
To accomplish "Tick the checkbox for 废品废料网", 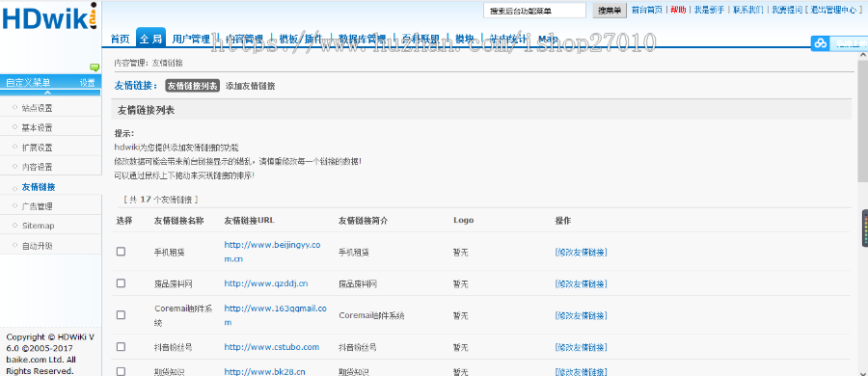I will point(121,283).
